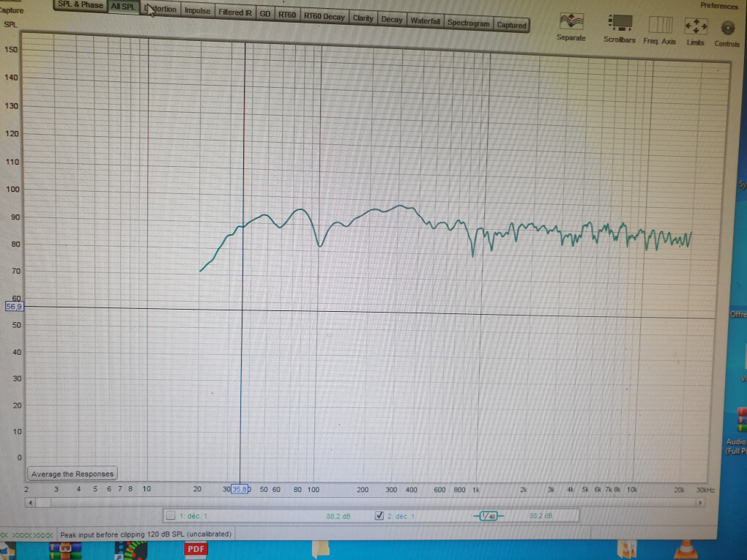The height and width of the screenshot is (560, 747).
Task: Go to the Impulse tab
Action: coord(197,11)
